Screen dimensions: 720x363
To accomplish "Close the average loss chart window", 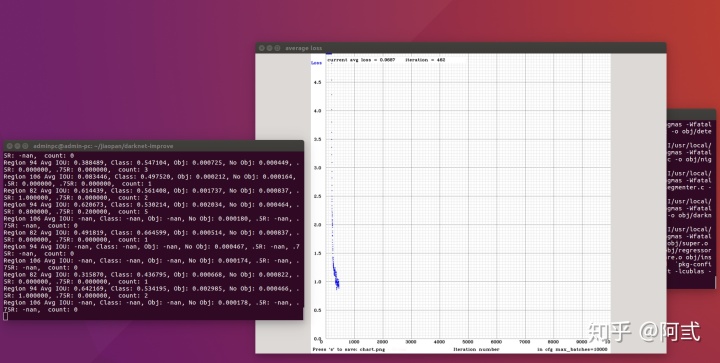I will pos(261,48).
